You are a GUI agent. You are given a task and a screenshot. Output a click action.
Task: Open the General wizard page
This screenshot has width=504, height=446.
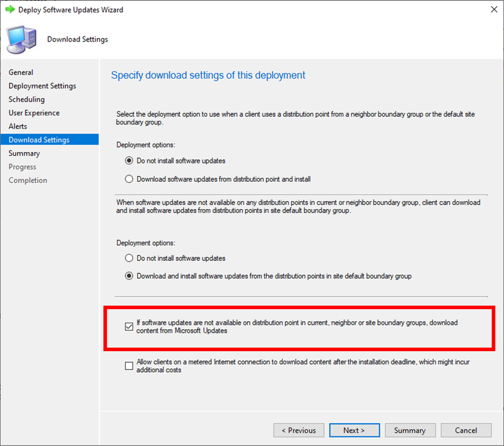click(x=21, y=72)
